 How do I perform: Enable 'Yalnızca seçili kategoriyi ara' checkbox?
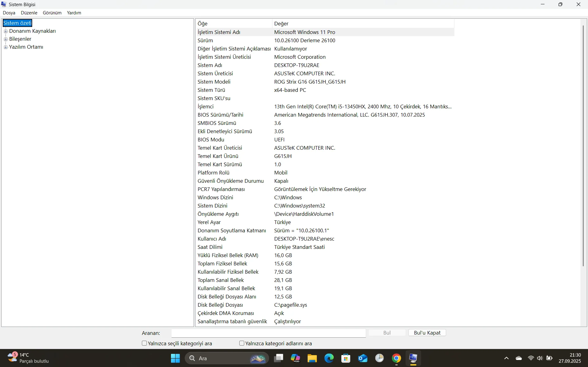(x=144, y=343)
